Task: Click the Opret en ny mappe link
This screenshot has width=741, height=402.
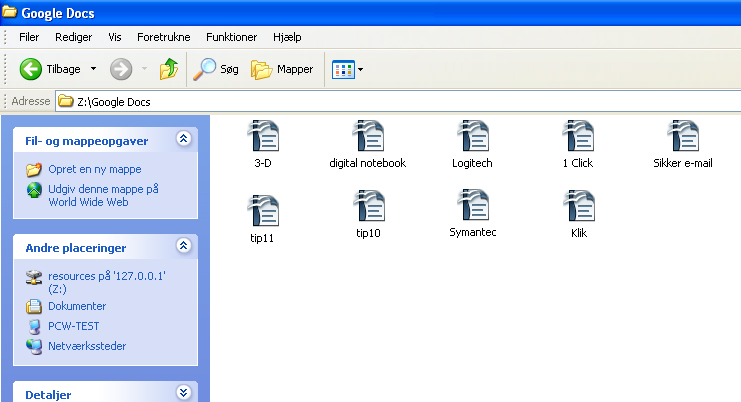Action: [94, 169]
